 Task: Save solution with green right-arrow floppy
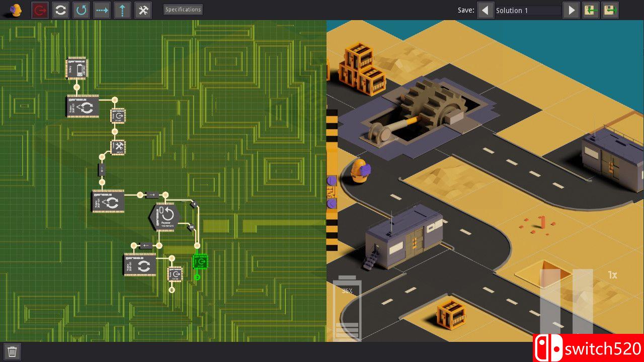point(610,10)
